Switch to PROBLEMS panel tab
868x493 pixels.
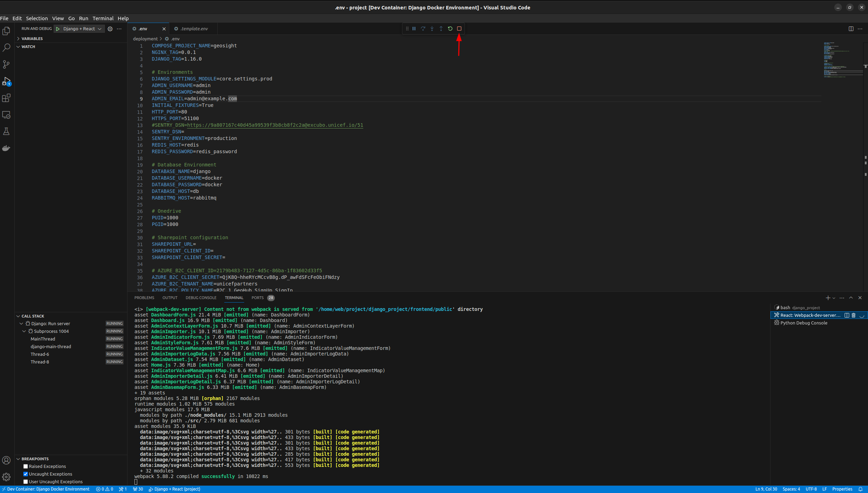144,298
